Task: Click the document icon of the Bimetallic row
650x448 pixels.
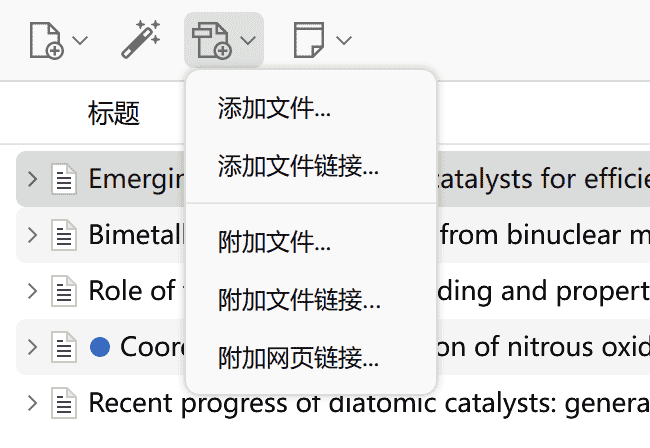Action: point(65,236)
